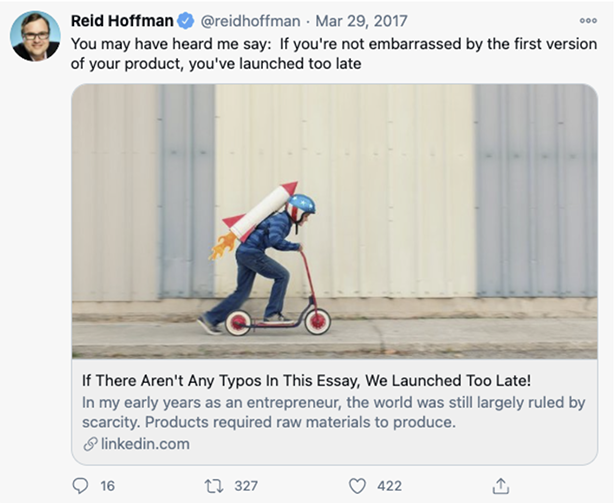Retweet this post via the retweet icon
Image resolution: width=615 pixels, height=503 pixels.
click(213, 486)
